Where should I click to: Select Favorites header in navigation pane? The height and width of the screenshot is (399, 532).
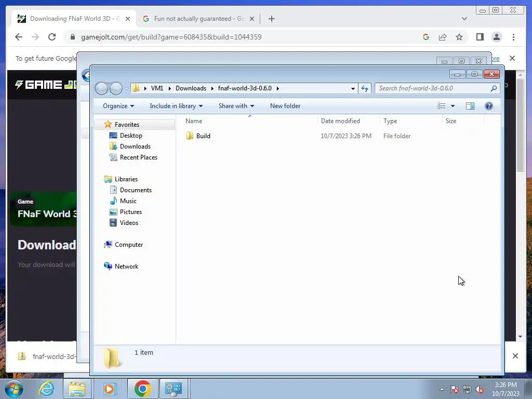127,125
